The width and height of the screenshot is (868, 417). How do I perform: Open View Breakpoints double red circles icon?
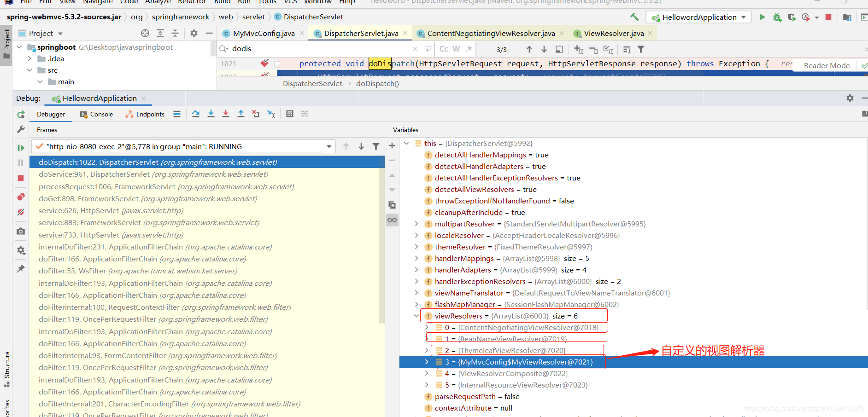click(x=21, y=197)
